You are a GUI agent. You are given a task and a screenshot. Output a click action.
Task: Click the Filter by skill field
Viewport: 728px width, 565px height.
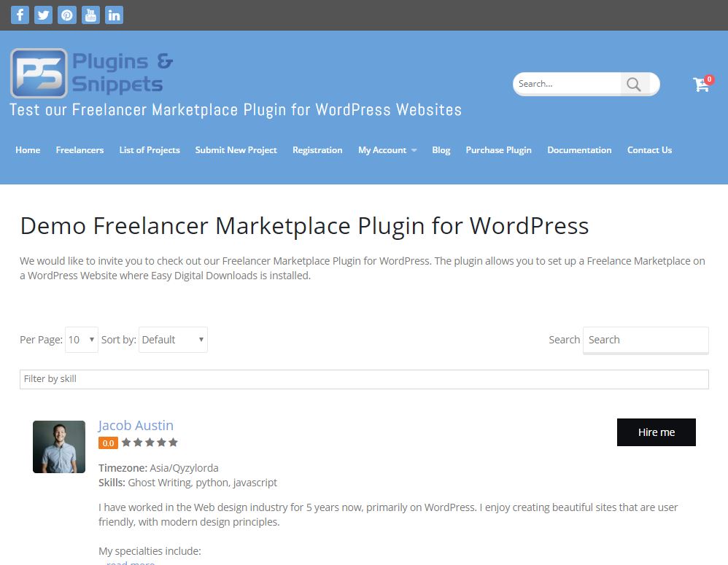(x=363, y=379)
